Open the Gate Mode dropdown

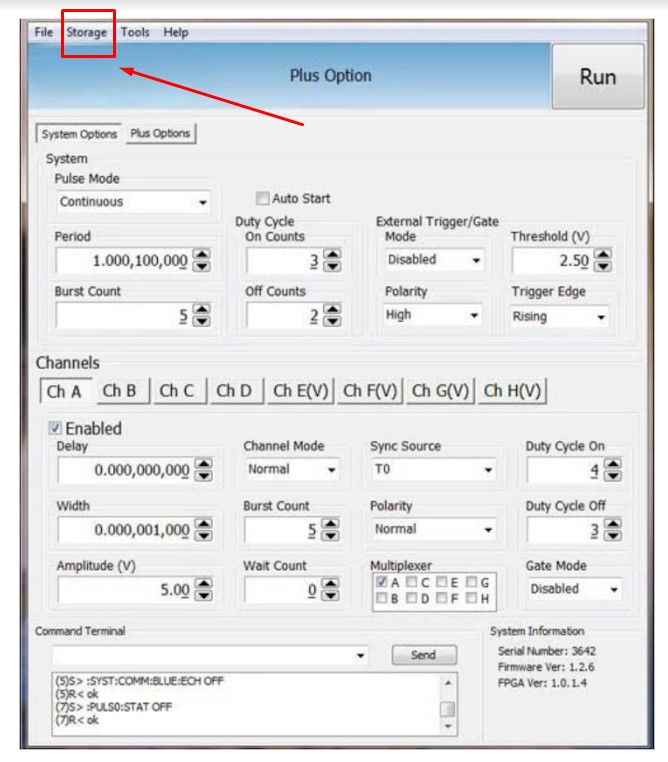click(574, 589)
